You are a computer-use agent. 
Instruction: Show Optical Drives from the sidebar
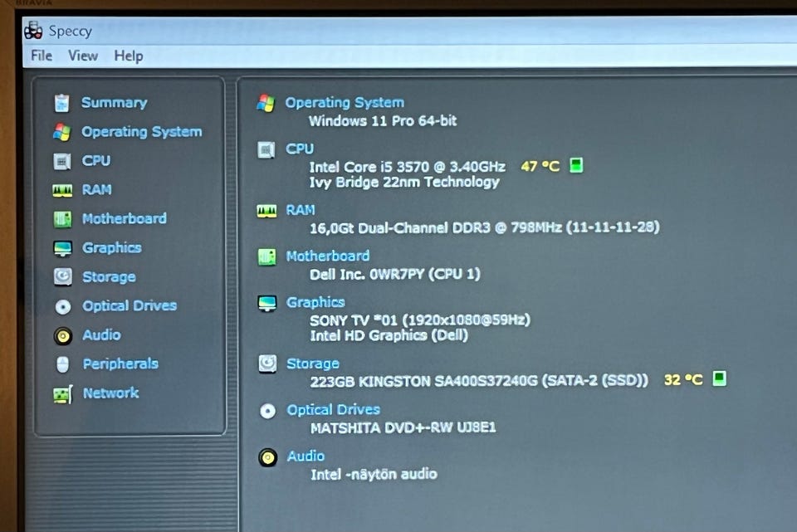click(130, 306)
